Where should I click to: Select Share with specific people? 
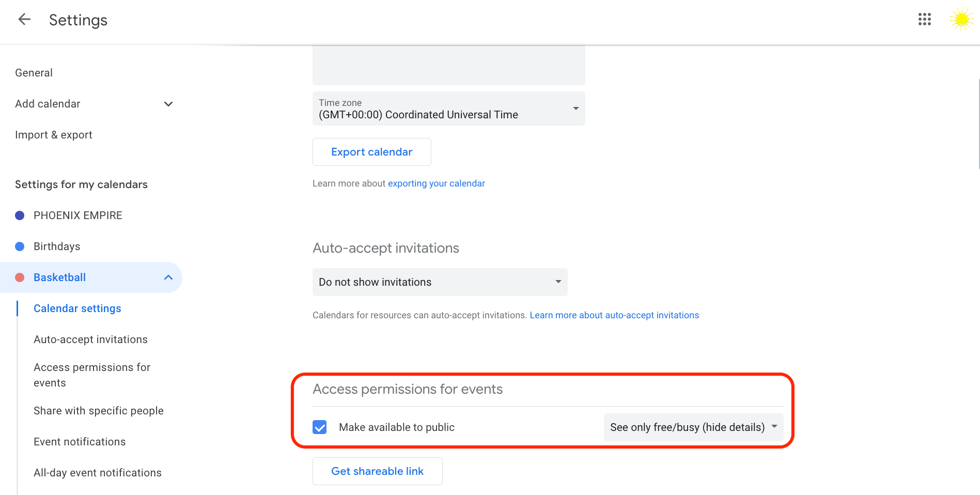pyautogui.click(x=99, y=411)
